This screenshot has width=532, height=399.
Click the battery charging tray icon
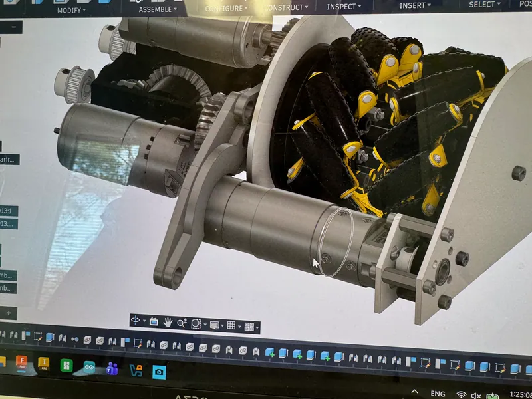tap(492, 396)
